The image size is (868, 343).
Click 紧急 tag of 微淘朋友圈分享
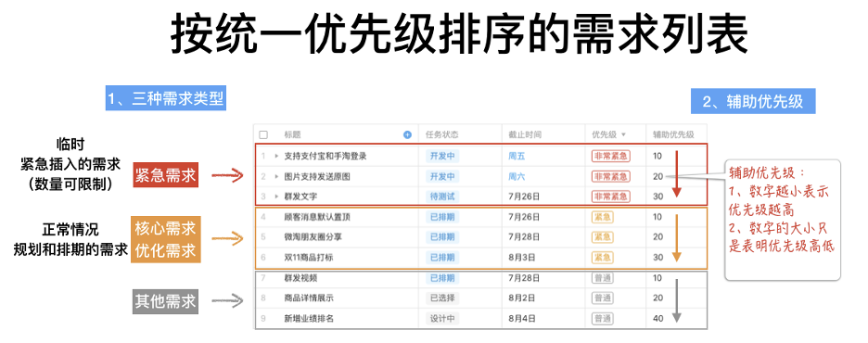pyautogui.click(x=602, y=236)
